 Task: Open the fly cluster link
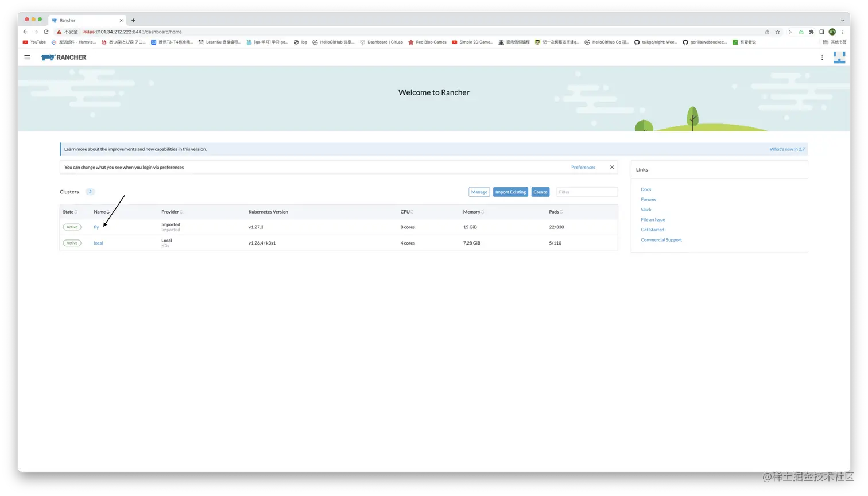point(96,227)
